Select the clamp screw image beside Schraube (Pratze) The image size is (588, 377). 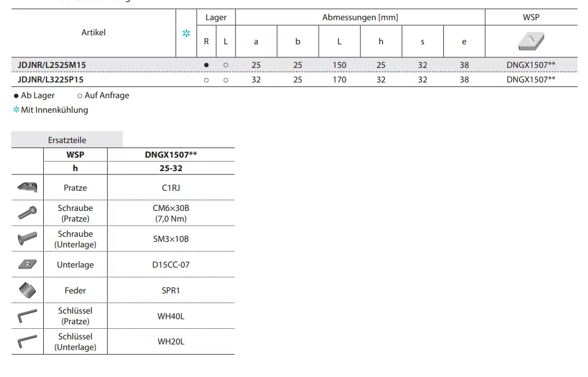pyautogui.click(x=27, y=213)
